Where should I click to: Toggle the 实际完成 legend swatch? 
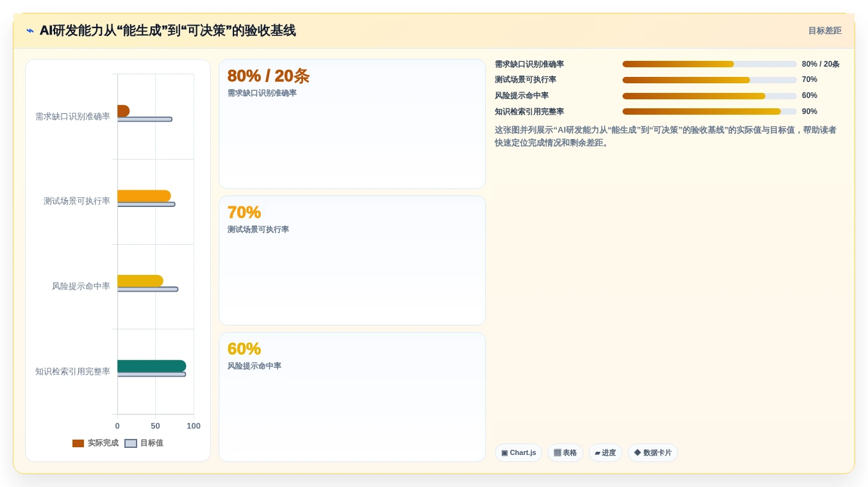pyautogui.click(x=78, y=443)
